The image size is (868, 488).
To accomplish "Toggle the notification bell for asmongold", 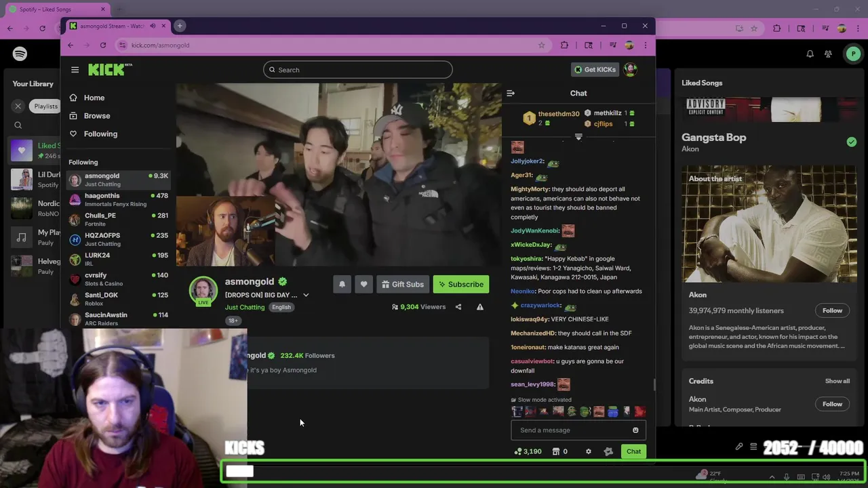I will click(x=342, y=285).
